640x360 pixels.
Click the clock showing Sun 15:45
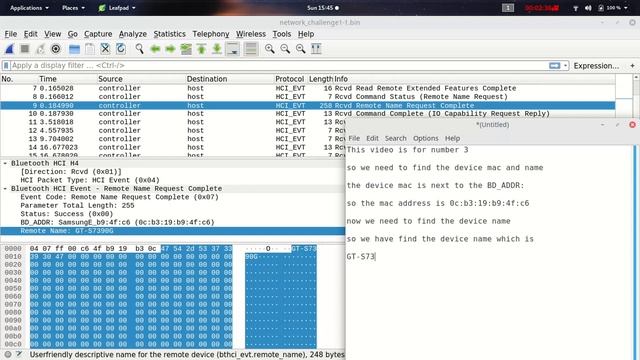click(x=322, y=8)
